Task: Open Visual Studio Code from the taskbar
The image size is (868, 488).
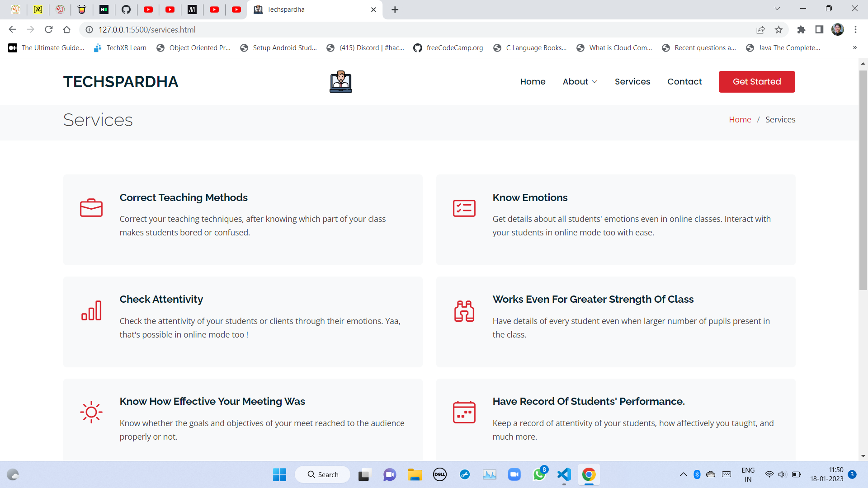Action: coord(564,474)
